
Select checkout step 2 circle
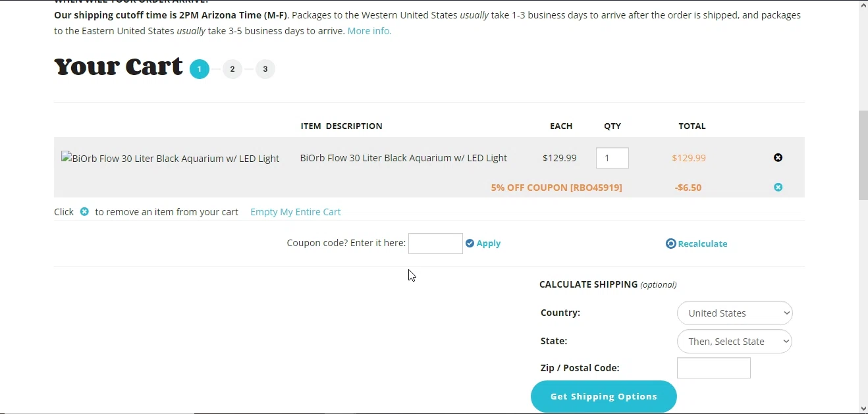pos(232,69)
